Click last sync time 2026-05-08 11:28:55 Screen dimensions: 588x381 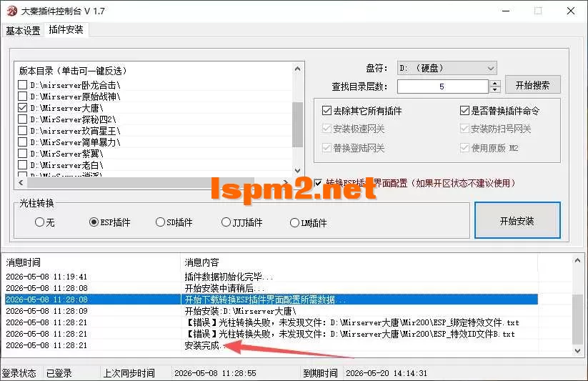pyautogui.click(x=215, y=373)
